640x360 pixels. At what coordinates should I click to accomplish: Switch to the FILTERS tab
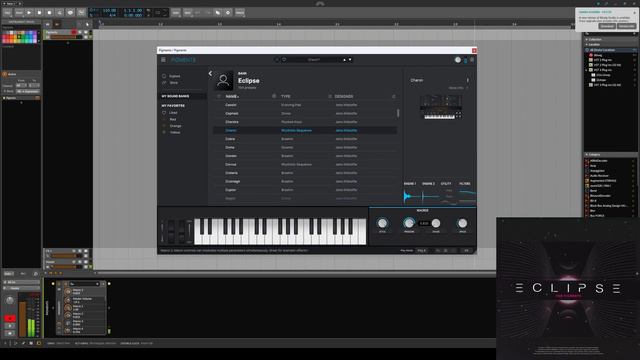464,184
